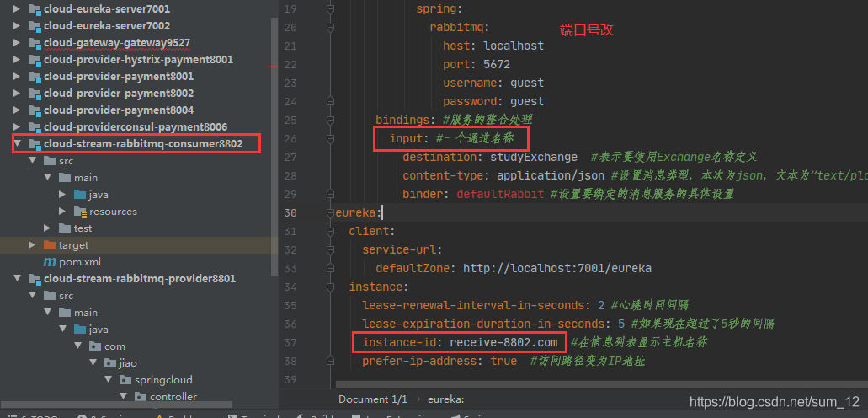Viewport: 868px width, 418px height.
Task: Click the receive-8802.com instance-id value
Action: [503, 343]
